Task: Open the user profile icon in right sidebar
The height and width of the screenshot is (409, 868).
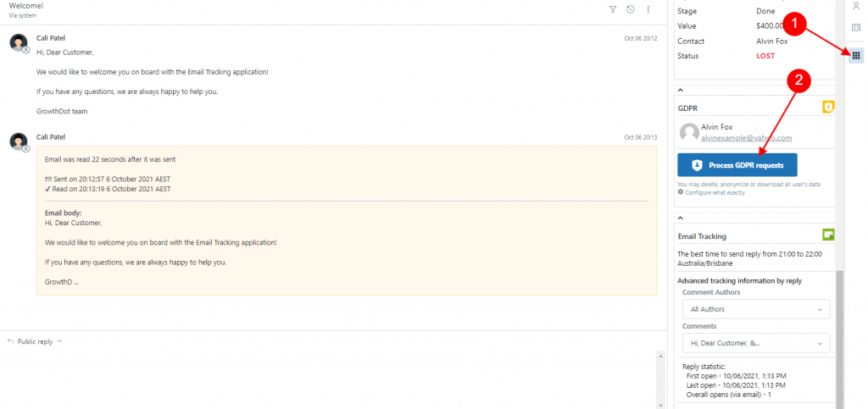Action: (x=856, y=6)
